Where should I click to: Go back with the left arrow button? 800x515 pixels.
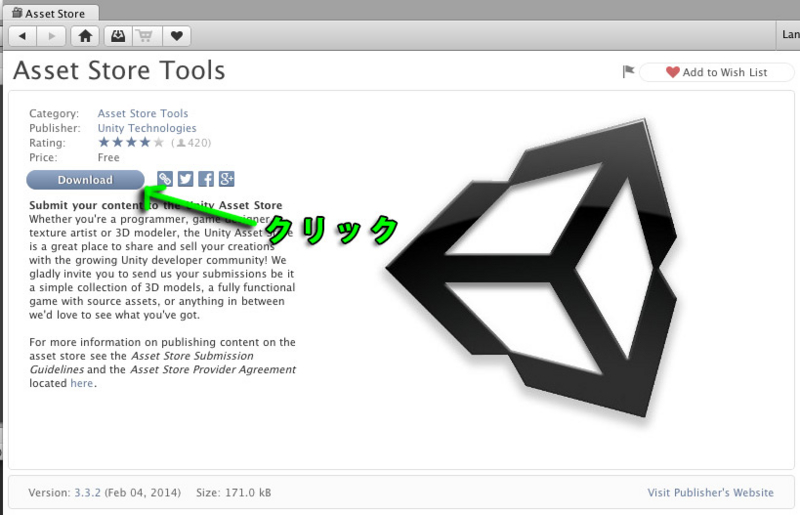[22, 36]
